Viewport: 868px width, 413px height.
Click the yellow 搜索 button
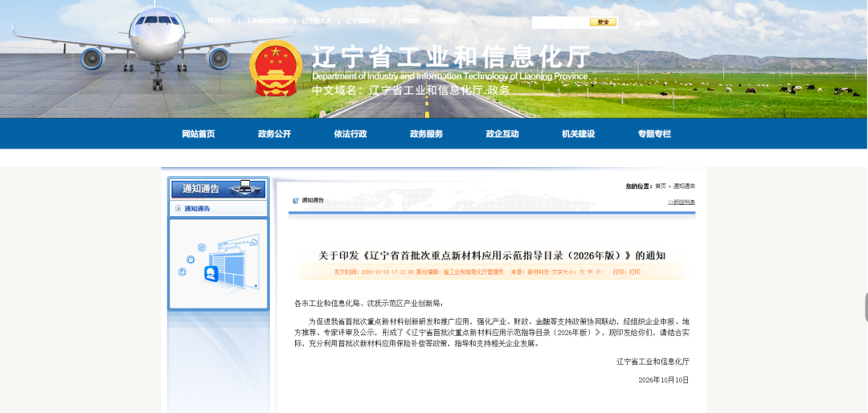pyautogui.click(x=603, y=22)
